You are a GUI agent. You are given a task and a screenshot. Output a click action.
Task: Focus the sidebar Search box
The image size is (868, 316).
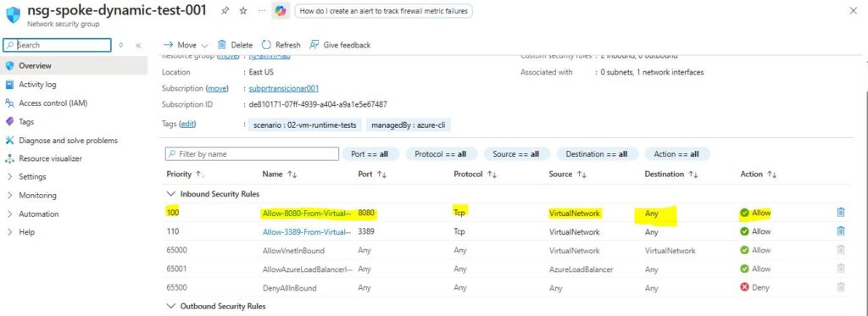pos(58,45)
